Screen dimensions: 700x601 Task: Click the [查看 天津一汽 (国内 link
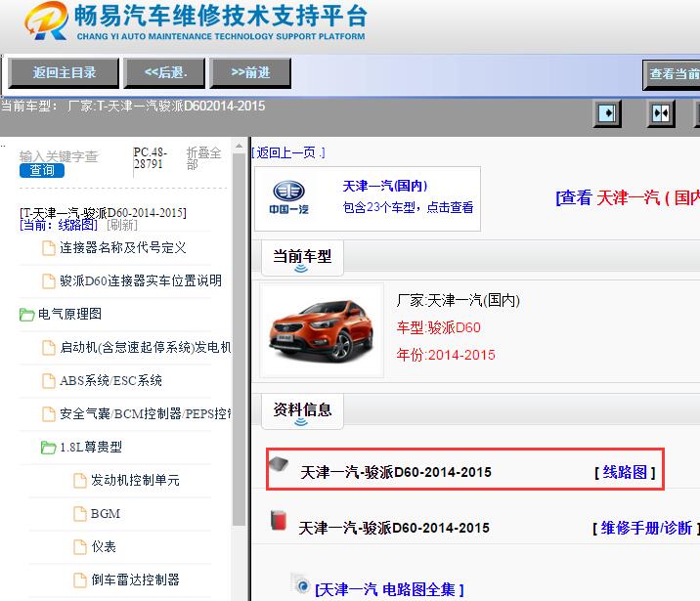(x=628, y=197)
